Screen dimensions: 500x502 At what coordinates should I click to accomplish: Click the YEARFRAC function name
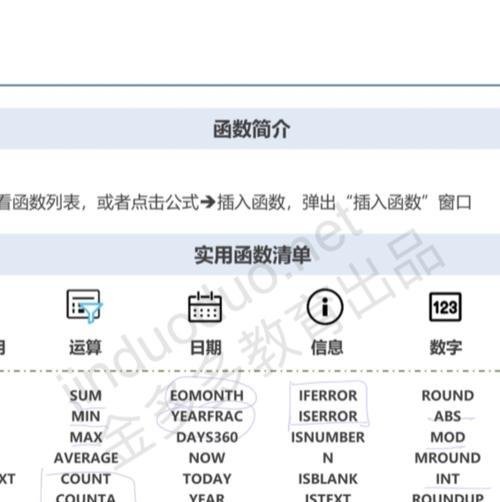coord(207,417)
